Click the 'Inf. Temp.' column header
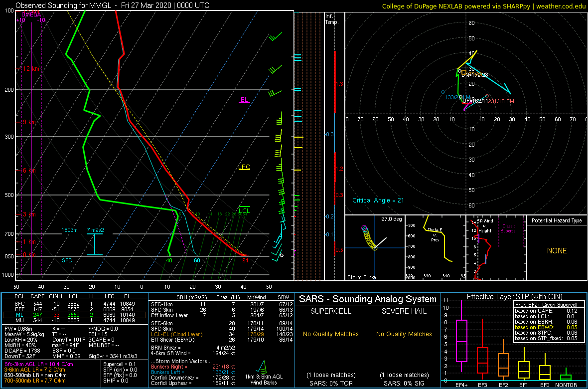Screen dimensions: 588x389 332,19
